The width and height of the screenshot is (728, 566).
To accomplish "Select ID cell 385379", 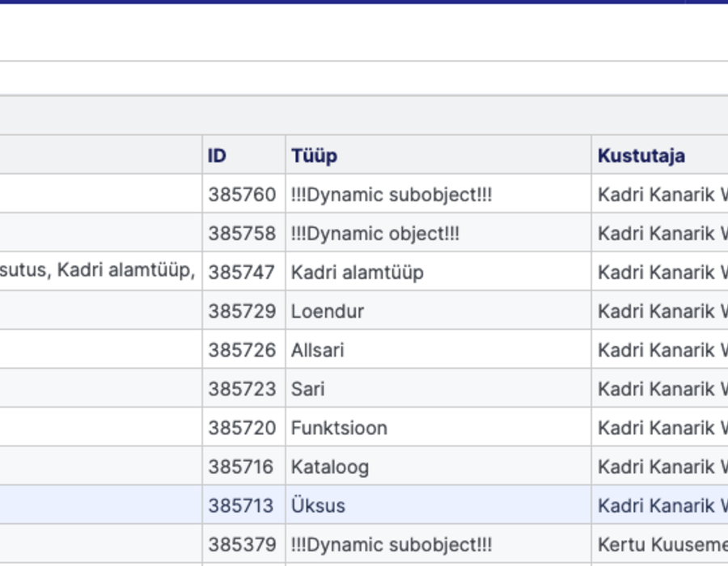I will 243,545.
